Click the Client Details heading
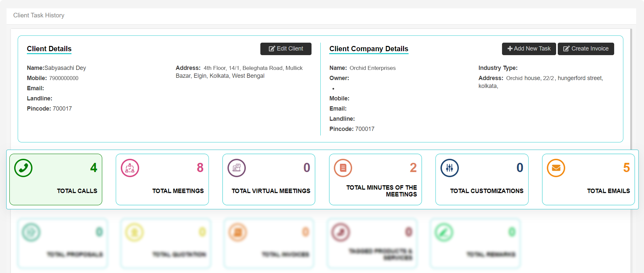 49,49
